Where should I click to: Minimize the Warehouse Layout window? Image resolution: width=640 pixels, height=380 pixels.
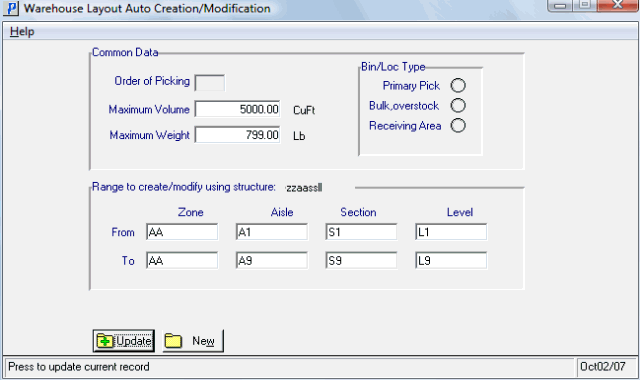[x=560, y=5]
